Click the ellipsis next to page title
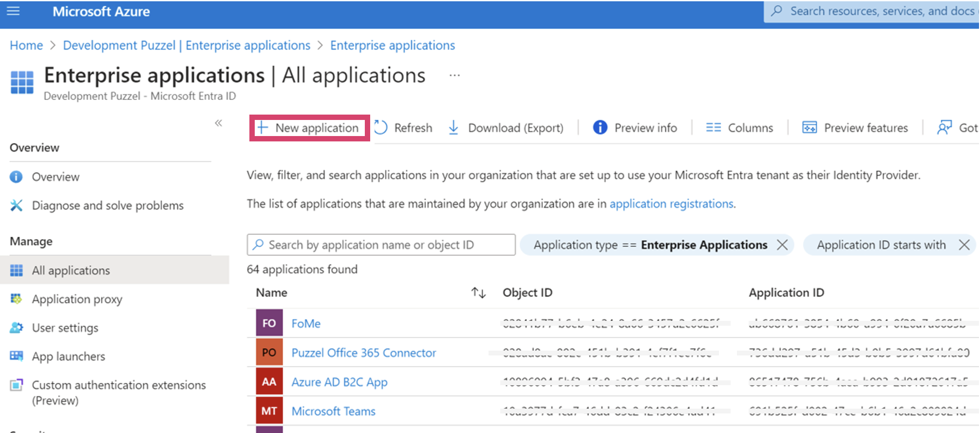The image size is (980, 433). coord(454,76)
